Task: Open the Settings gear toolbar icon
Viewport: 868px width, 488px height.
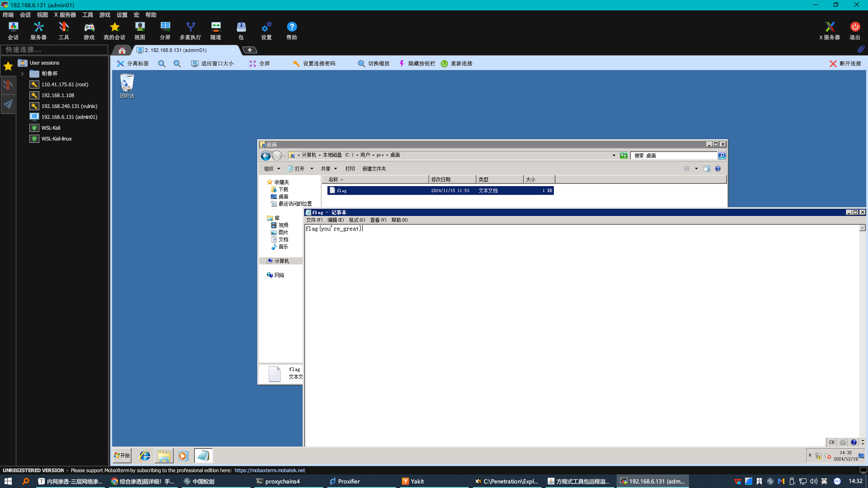Action: 266,31
